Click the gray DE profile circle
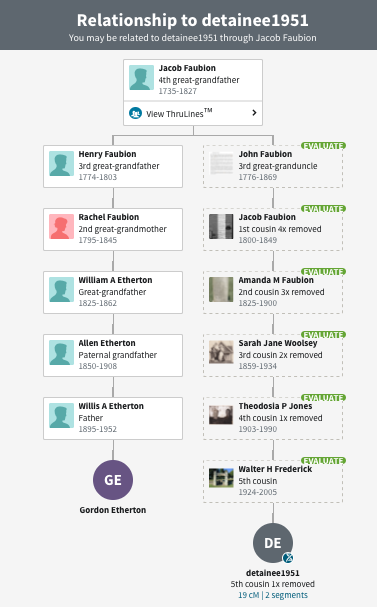The image size is (377, 607). 273,543
